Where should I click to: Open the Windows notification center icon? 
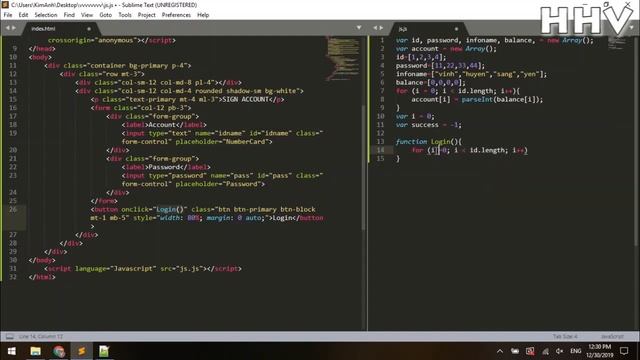624,351
